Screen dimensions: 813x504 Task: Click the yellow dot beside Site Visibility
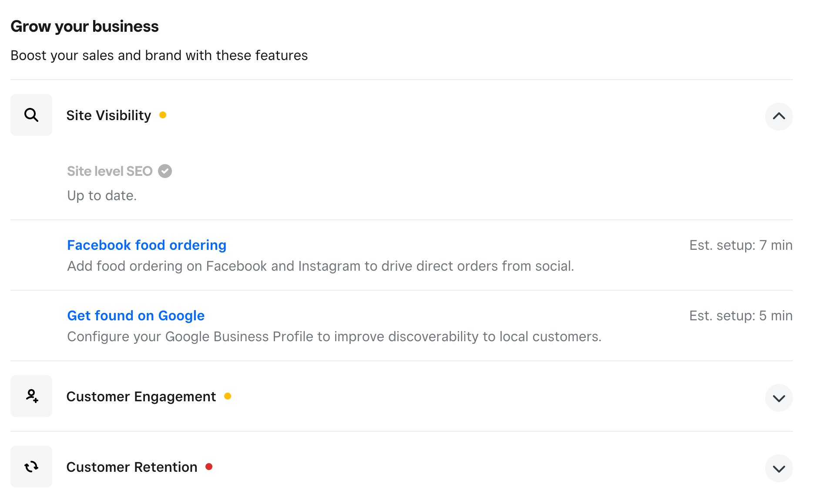click(x=163, y=115)
